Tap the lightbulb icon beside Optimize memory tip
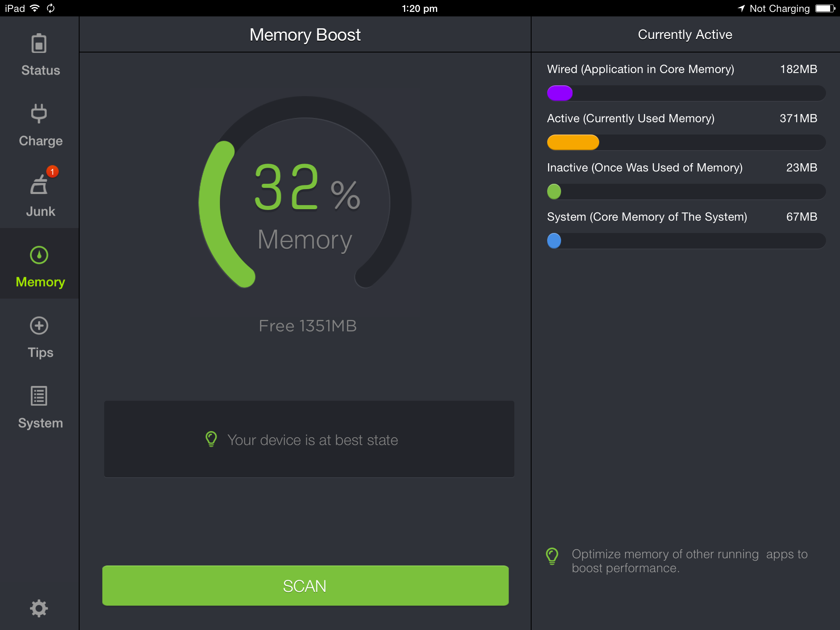 552,556
